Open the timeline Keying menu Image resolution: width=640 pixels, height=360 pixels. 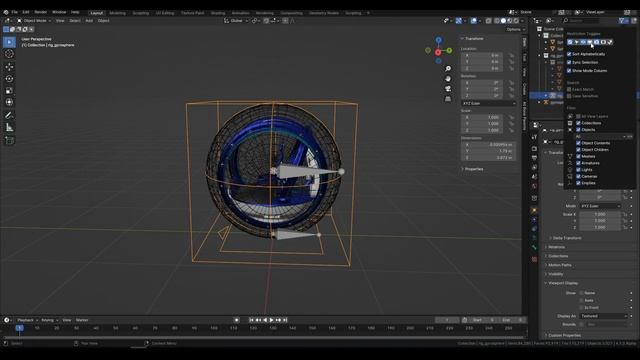[49, 320]
